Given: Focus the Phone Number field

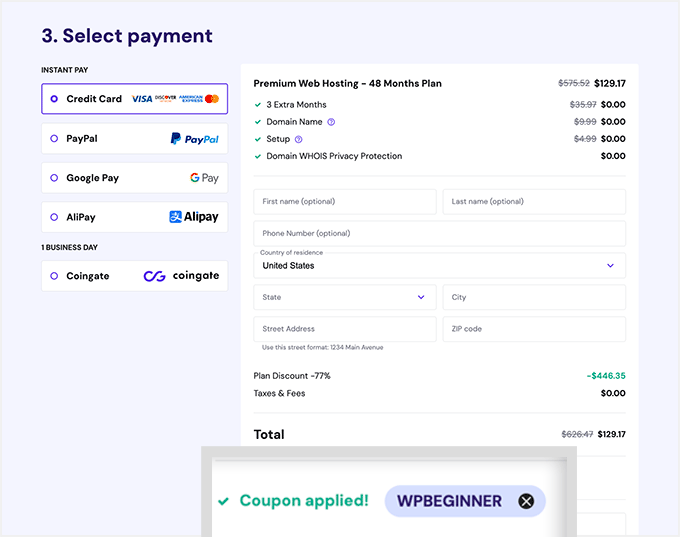Looking at the screenshot, I should (x=439, y=233).
